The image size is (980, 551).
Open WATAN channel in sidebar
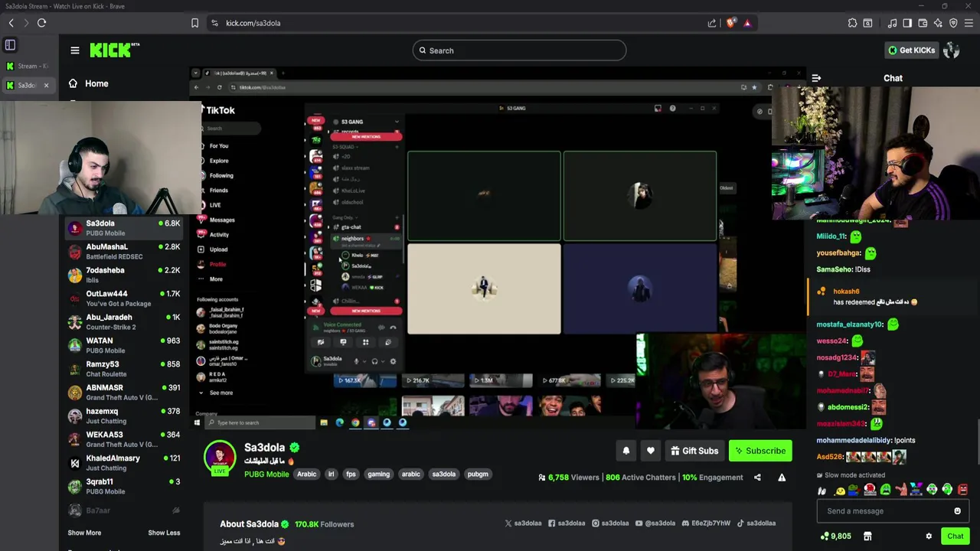pyautogui.click(x=124, y=345)
